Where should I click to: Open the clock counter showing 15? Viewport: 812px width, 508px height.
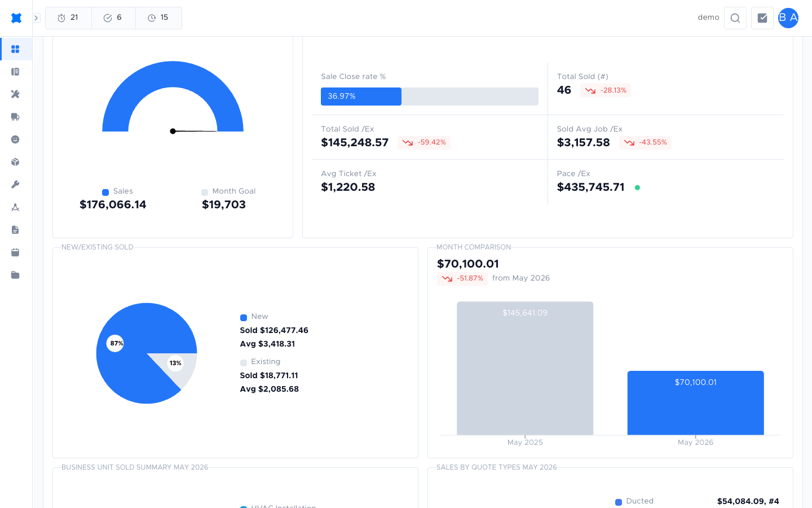coord(158,18)
